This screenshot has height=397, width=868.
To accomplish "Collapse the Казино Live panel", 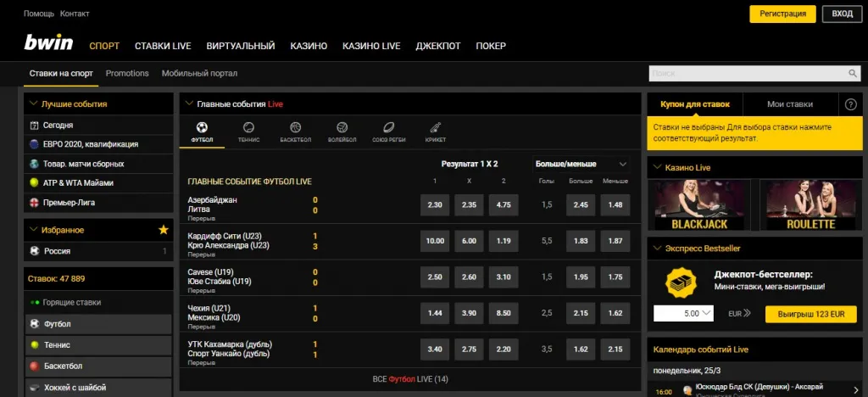I will pyautogui.click(x=657, y=167).
